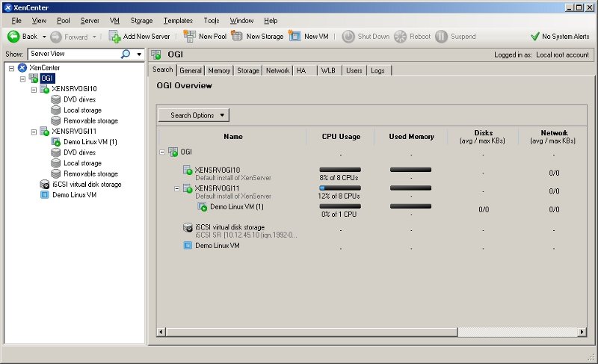The width and height of the screenshot is (598, 364).
Task: Click the Name column header
Action: (x=233, y=137)
